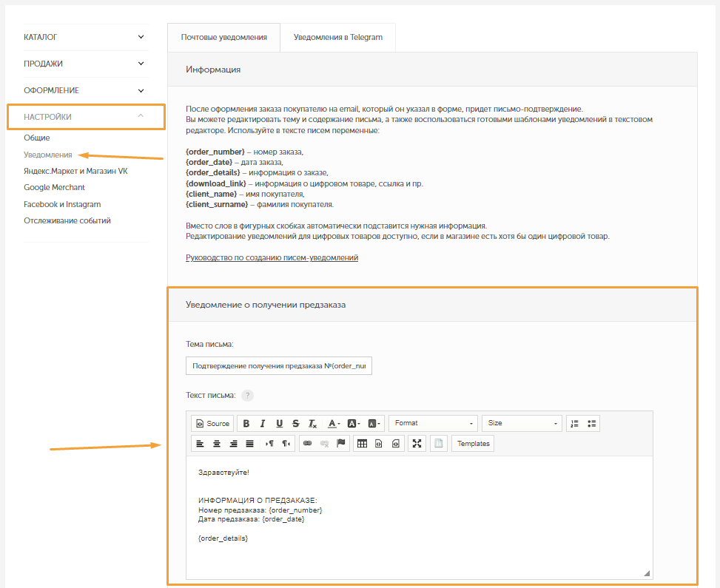The image size is (720, 588).
Task: Open Отслеживание событий settings
Action: (x=67, y=221)
